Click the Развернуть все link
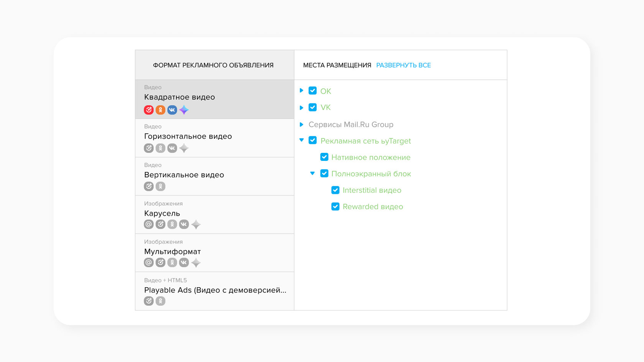Viewport: 644px width, 362px height. pyautogui.click(x=403, y=65)
